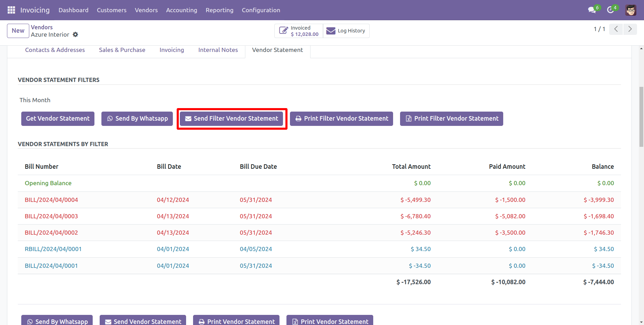
Task: Click Print Vendor Statement with Excel icon
Action: (330, 321)
